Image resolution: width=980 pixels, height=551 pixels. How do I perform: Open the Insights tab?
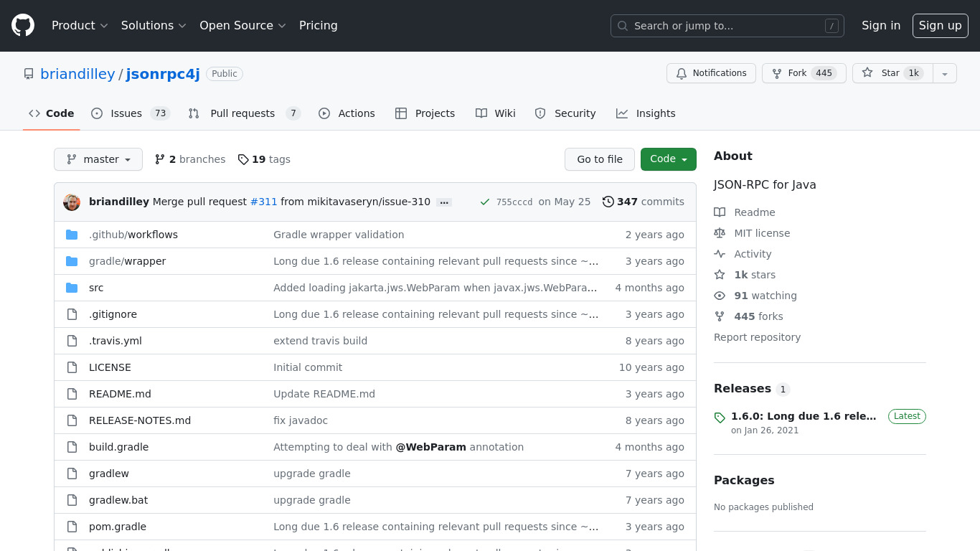[x=646, y=113]
